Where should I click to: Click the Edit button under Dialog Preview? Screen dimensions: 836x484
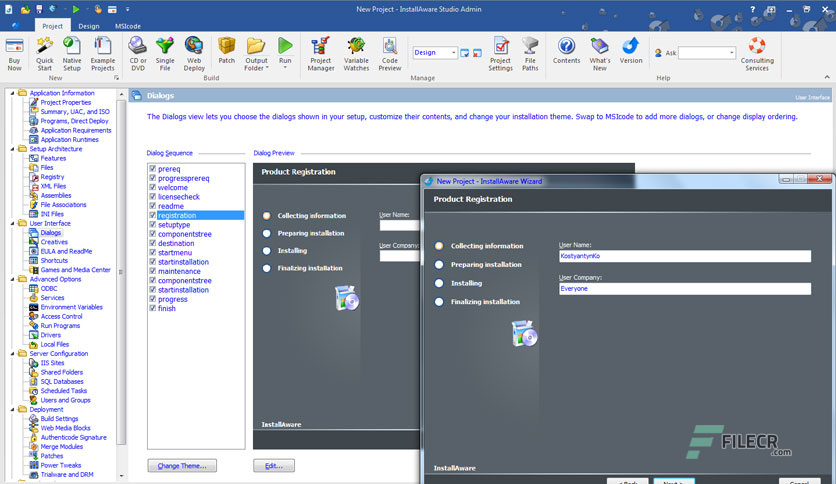coord(274,465)
